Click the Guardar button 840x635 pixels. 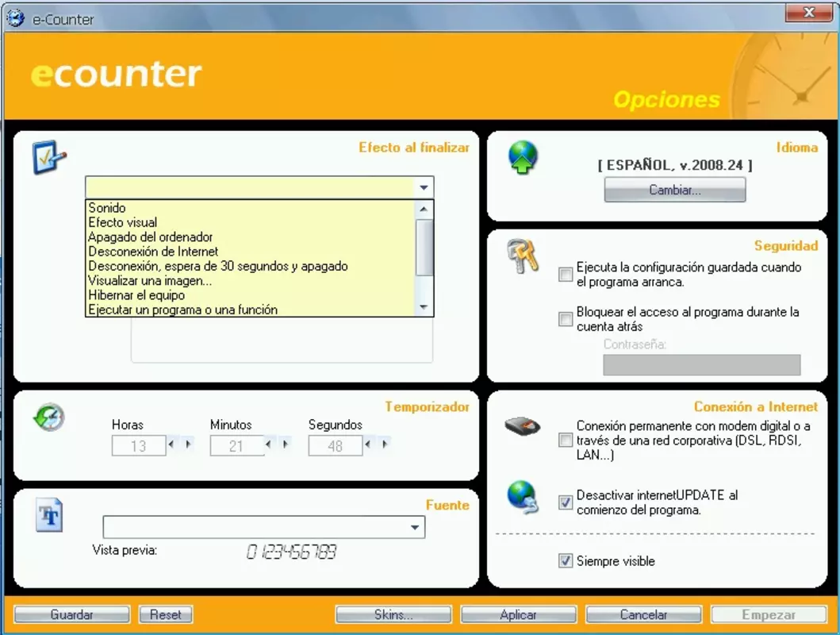click(72, 614)
